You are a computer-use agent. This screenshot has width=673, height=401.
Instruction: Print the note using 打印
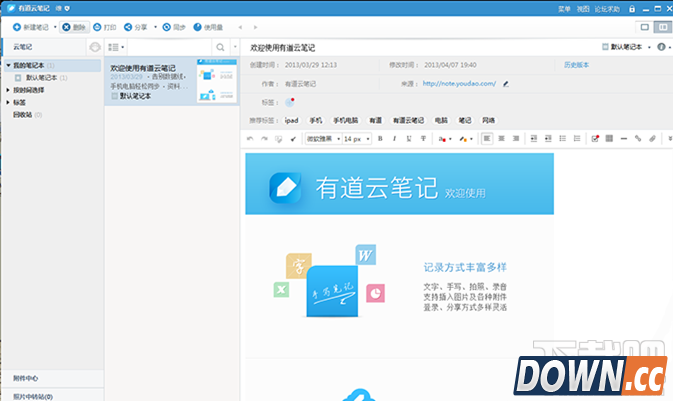105,27
